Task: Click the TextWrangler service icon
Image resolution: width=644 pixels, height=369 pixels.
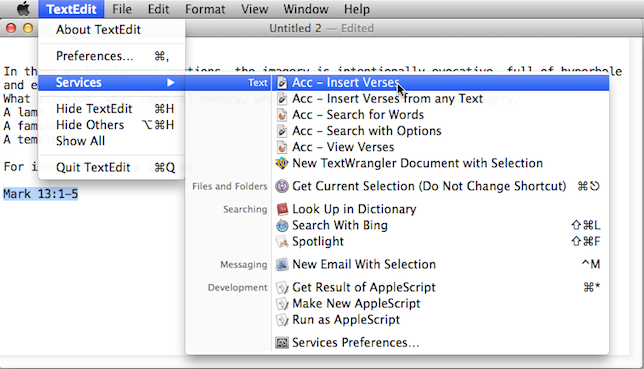Action: (282, 163)
